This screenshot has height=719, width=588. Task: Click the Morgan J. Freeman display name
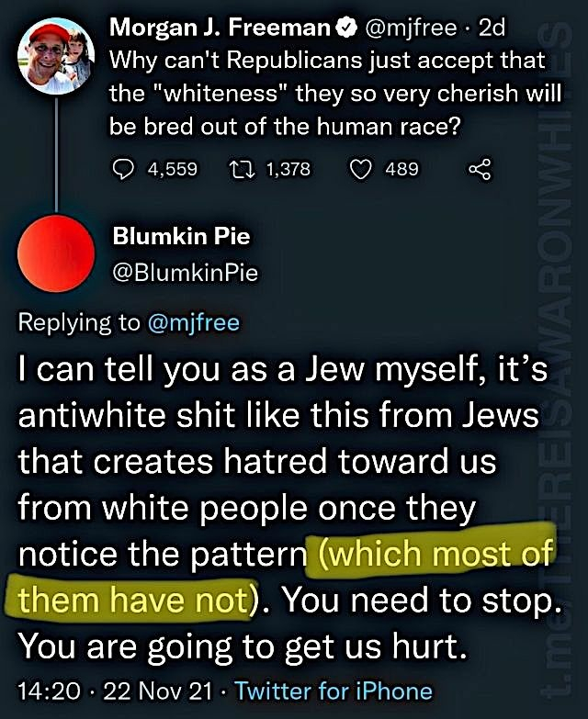(220, 28)
